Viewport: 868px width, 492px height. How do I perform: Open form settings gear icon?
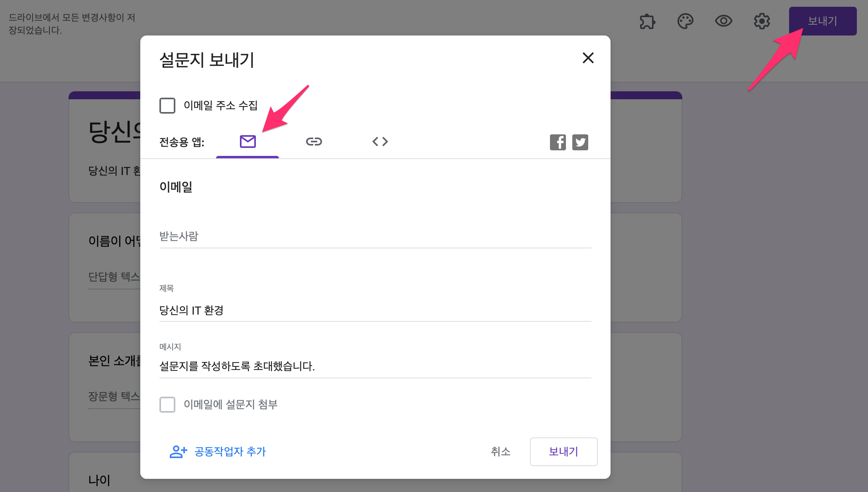click(762, 21)
